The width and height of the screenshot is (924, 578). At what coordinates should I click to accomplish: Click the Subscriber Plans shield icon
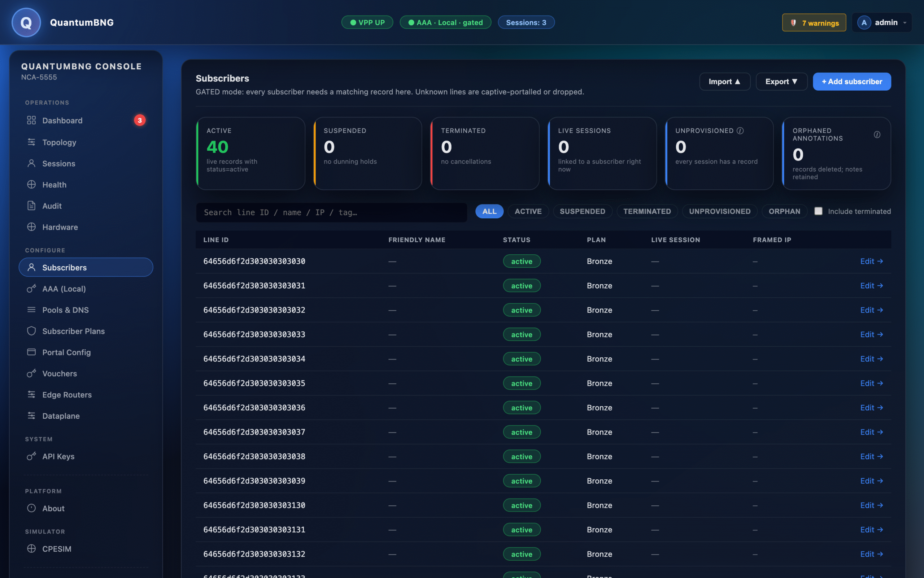31,331
